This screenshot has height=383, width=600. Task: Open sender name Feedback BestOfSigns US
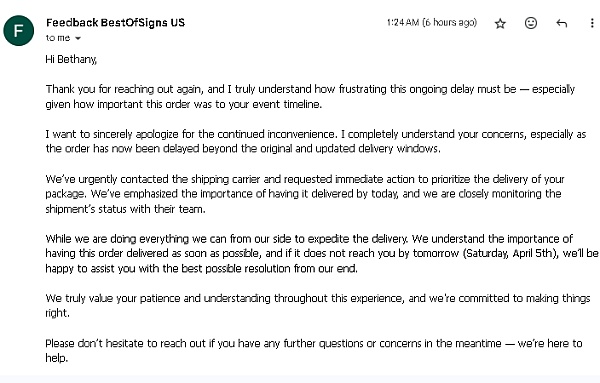coord(115,23)
